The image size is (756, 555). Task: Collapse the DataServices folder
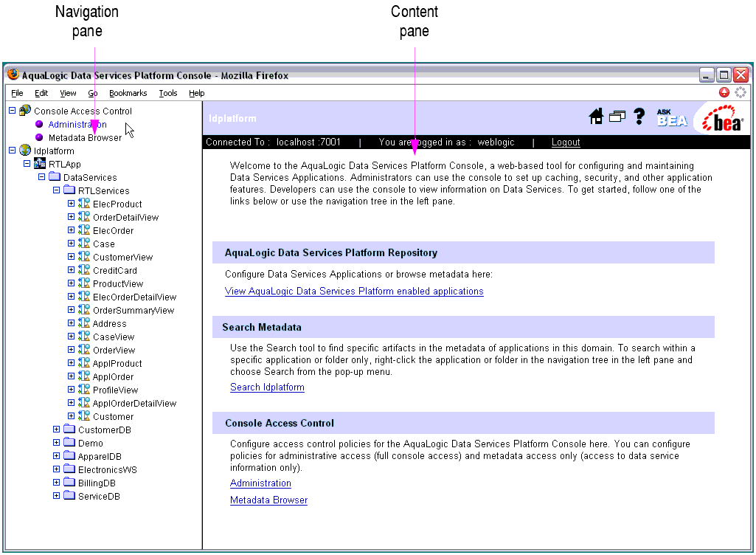click(x=41, y=176)
